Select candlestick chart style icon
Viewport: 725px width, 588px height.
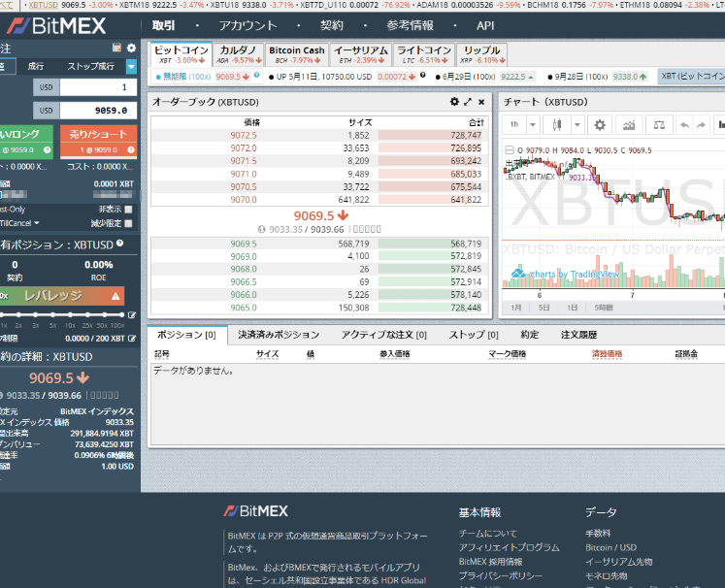click(557, 125)
